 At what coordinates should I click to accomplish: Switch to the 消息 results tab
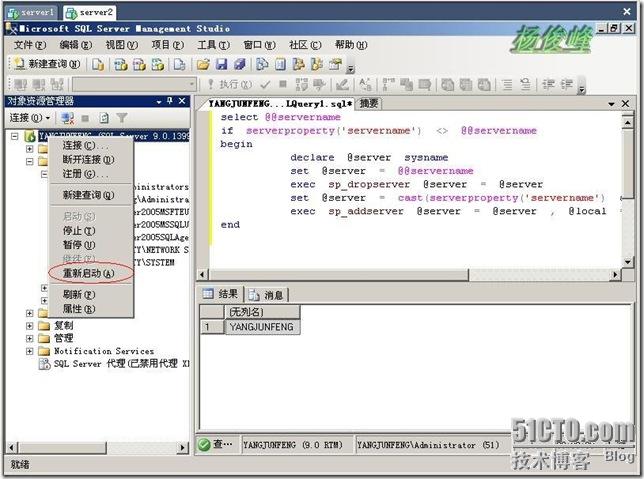(267, 295)
